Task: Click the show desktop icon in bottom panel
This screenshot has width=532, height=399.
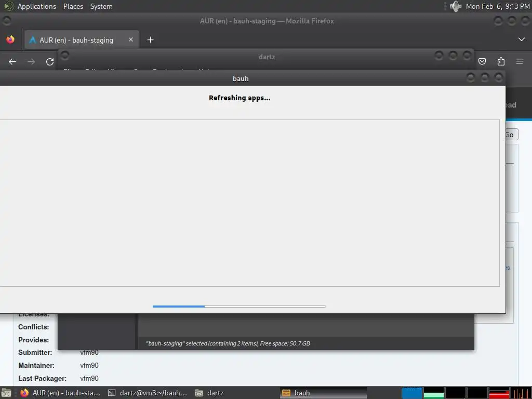Action: [6, 393]
